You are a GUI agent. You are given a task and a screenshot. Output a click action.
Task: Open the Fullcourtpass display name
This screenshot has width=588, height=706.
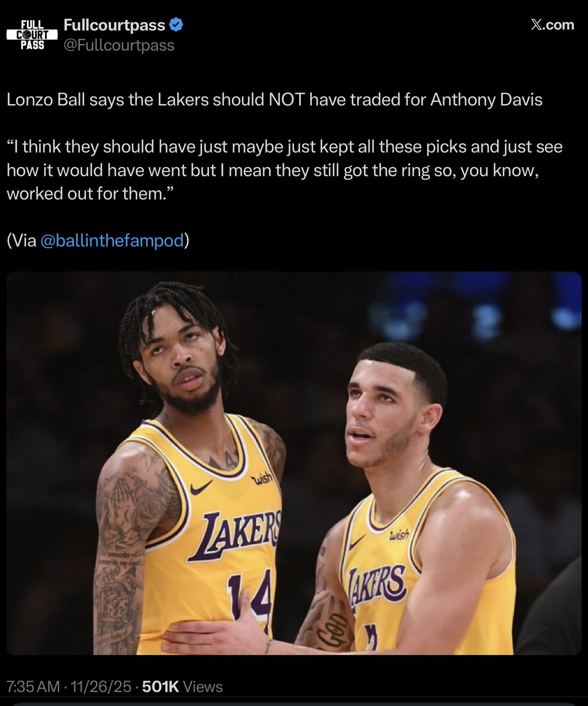114,25
